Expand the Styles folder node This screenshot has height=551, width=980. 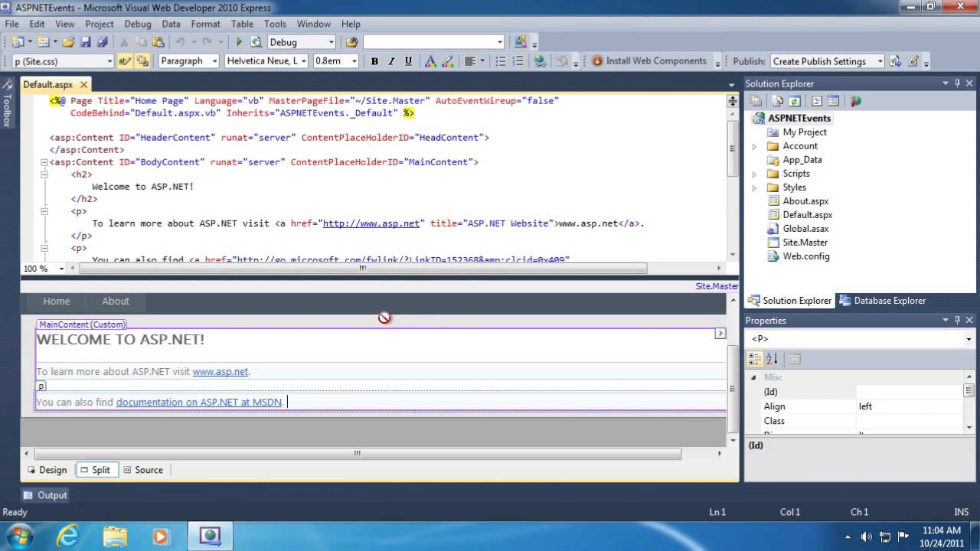755,187
